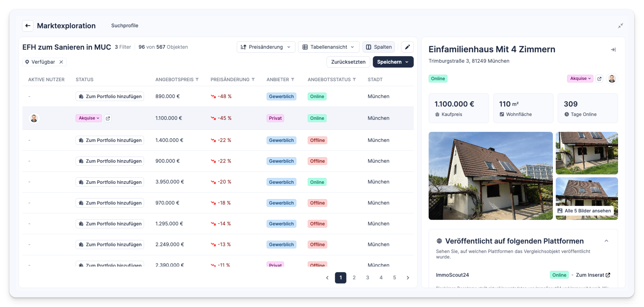644x307 pixels.
Task: Add the 890.000 € listing to portfolio
Action: [110, 96]
